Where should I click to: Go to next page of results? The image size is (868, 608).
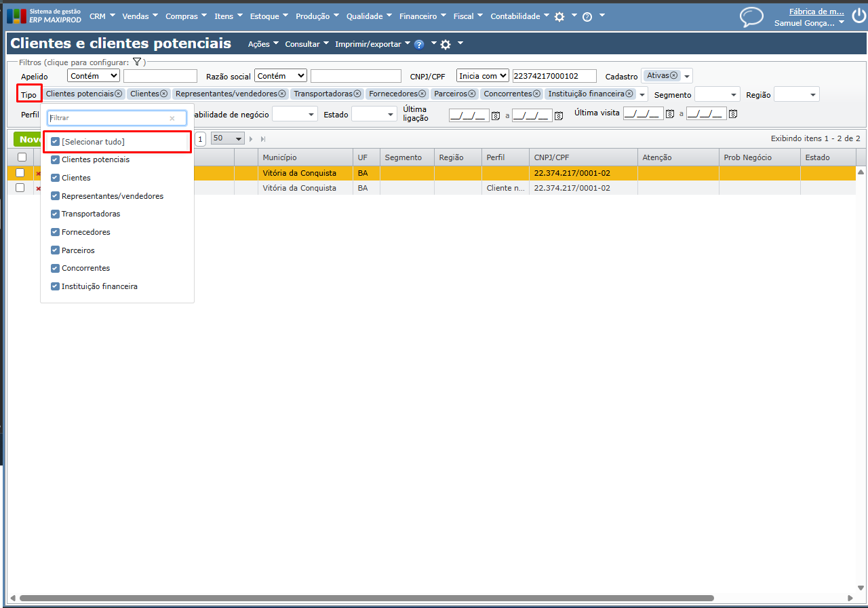tap(251, 139)
